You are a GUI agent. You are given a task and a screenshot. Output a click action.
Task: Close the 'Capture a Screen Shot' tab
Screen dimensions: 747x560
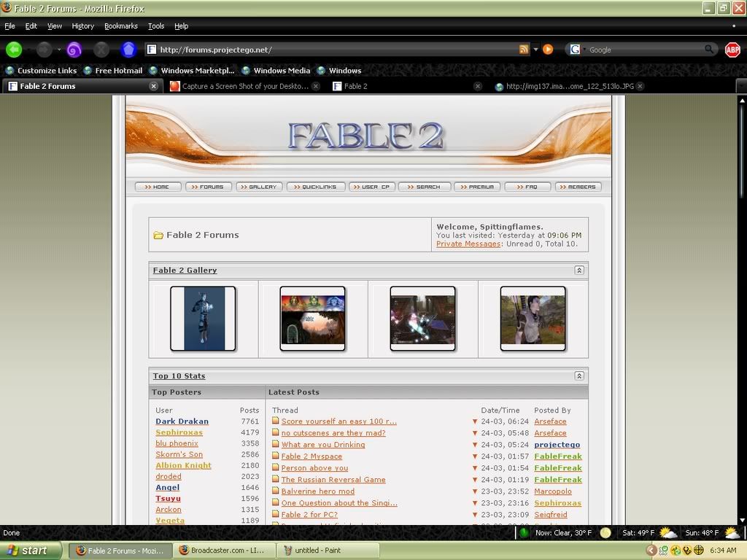316,86
